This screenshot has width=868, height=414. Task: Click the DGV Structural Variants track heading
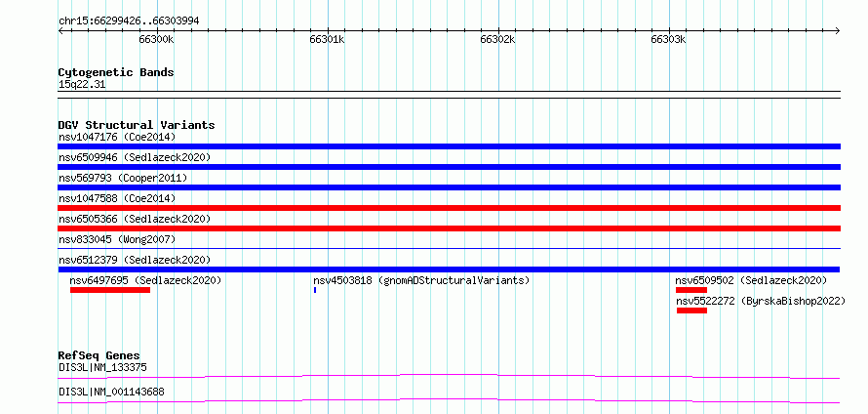pos(137,125)
